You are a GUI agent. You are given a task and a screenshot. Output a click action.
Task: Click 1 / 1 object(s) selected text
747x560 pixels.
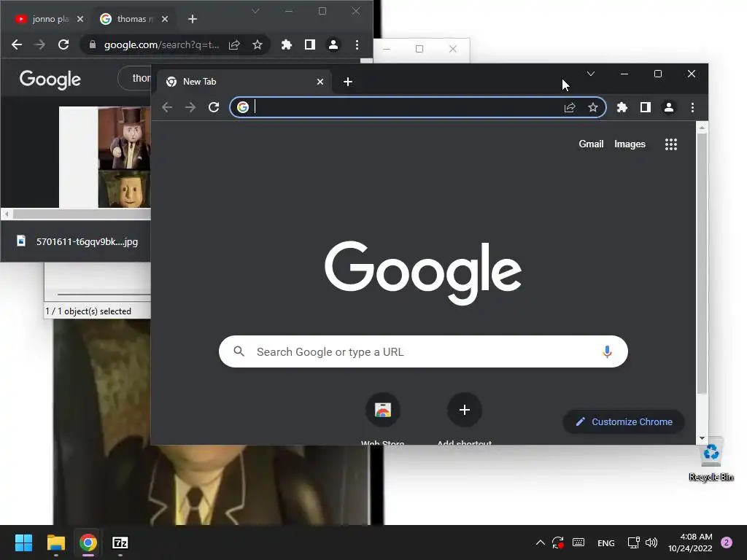pos(88,311)
